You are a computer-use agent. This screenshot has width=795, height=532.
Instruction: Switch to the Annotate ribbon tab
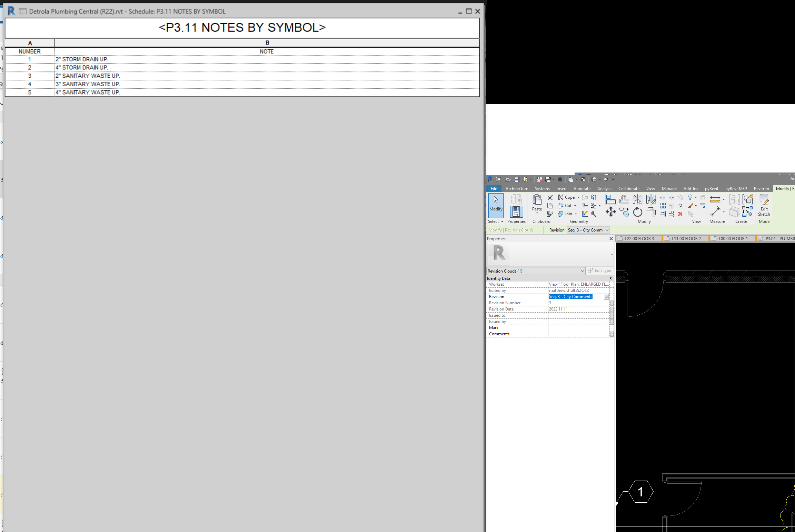coord(582,189)
